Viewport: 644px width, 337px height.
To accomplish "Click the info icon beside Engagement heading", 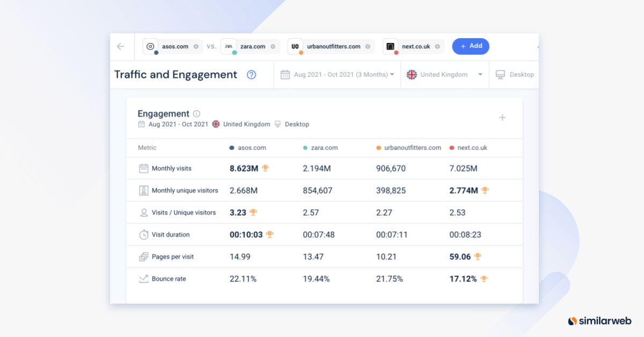I will click(x=196, y=113).
